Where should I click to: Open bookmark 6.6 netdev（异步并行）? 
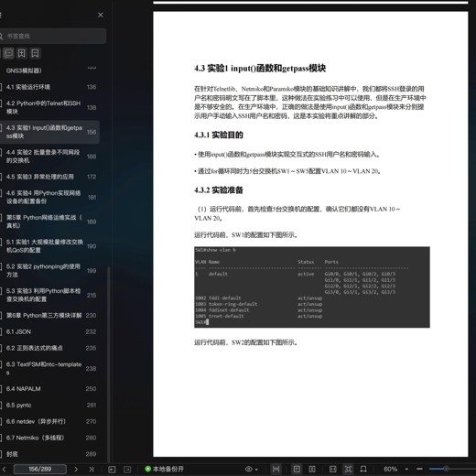point(49,421)
